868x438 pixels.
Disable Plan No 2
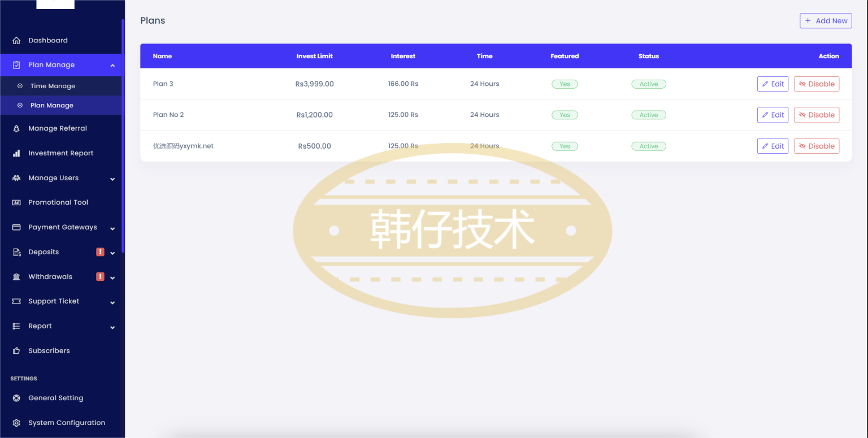coord(817,115)
